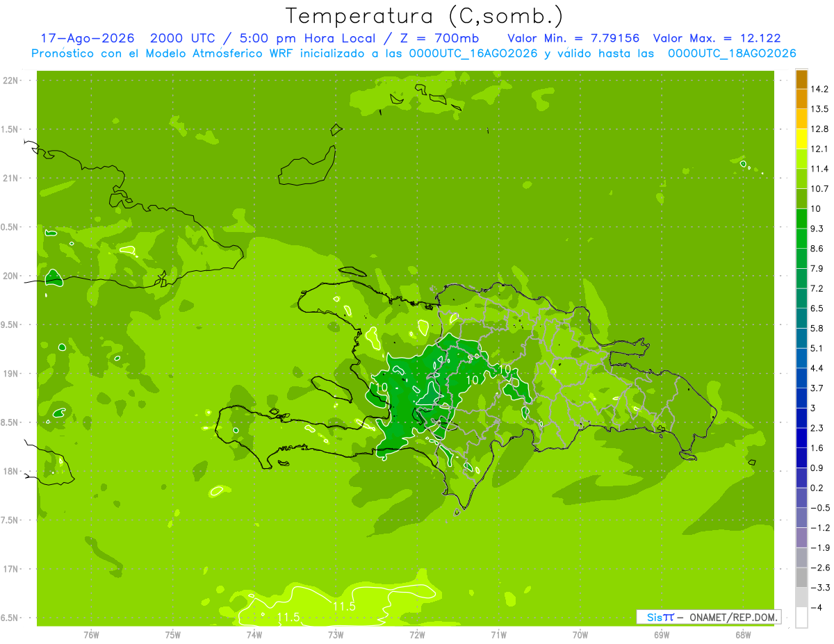Screen dimensions: 834x644
Task: Click the "2000 UTC" time text
Action: click(183, 38)
